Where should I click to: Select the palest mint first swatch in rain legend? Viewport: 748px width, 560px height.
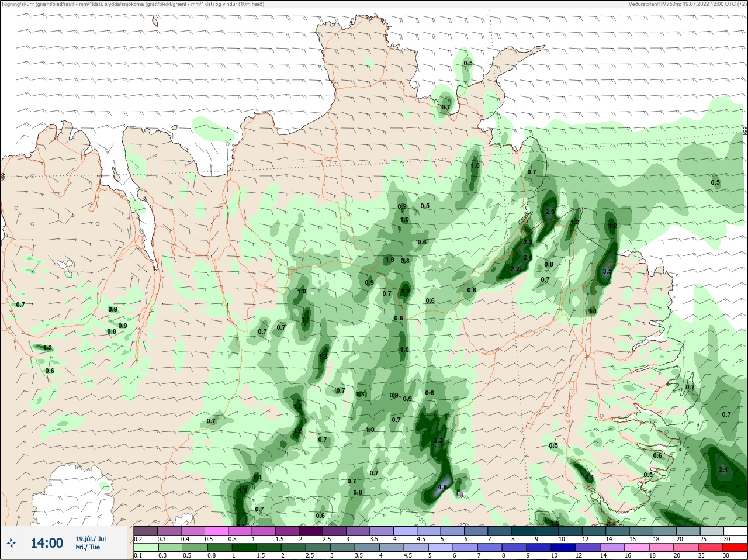click(146, 548)
